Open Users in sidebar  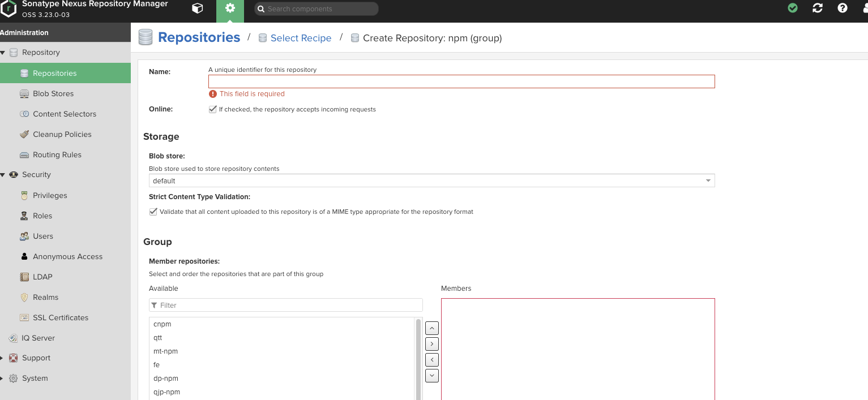tap(65, 236)
